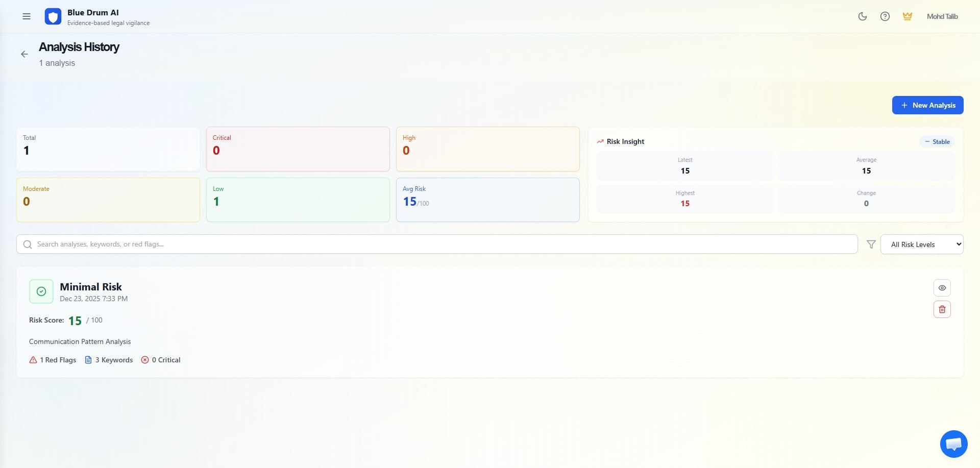Toggle dark mode with the moon icon

862,16
